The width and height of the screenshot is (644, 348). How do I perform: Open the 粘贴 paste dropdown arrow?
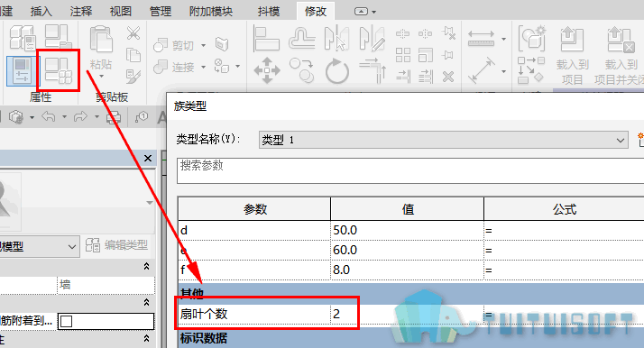click(x=101, y=76)
